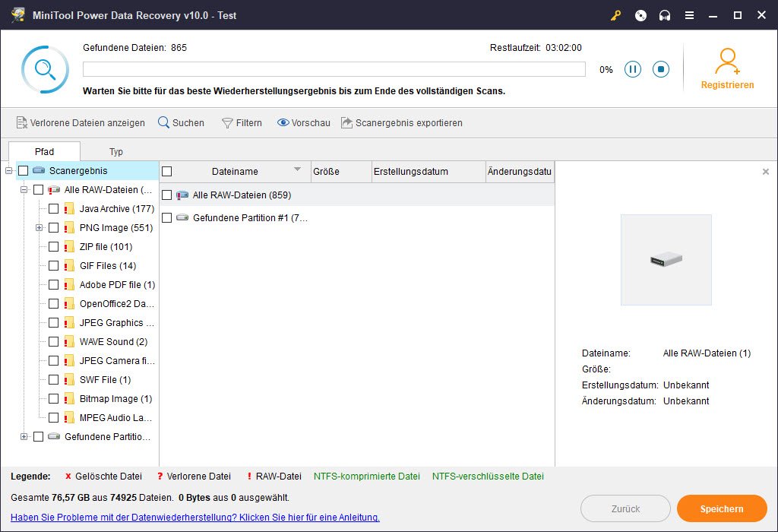
Task: Collapse the Scanergebnis root node
Action: click(x=8, y=171)
